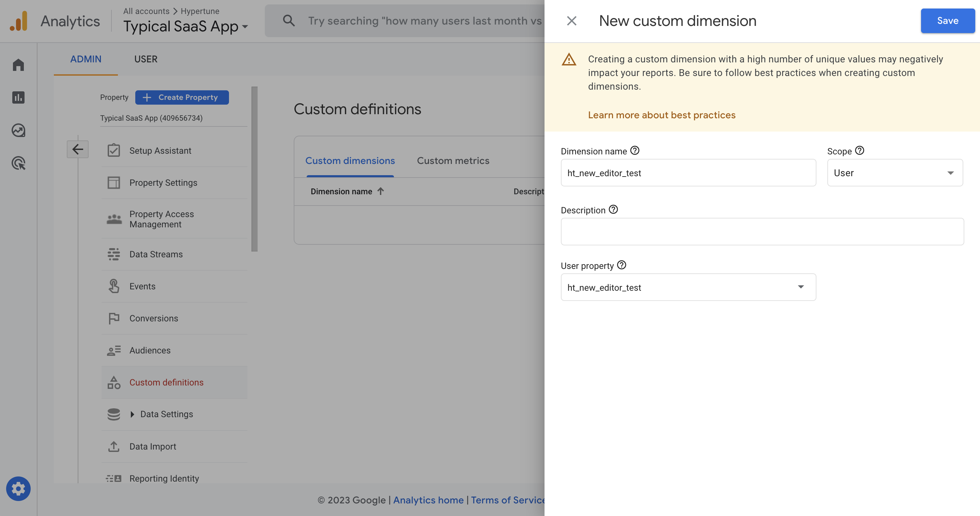This screenshot has height=516, width=980.
Task: Switch to the Custom metrics tab
Action: pos(453,161)
